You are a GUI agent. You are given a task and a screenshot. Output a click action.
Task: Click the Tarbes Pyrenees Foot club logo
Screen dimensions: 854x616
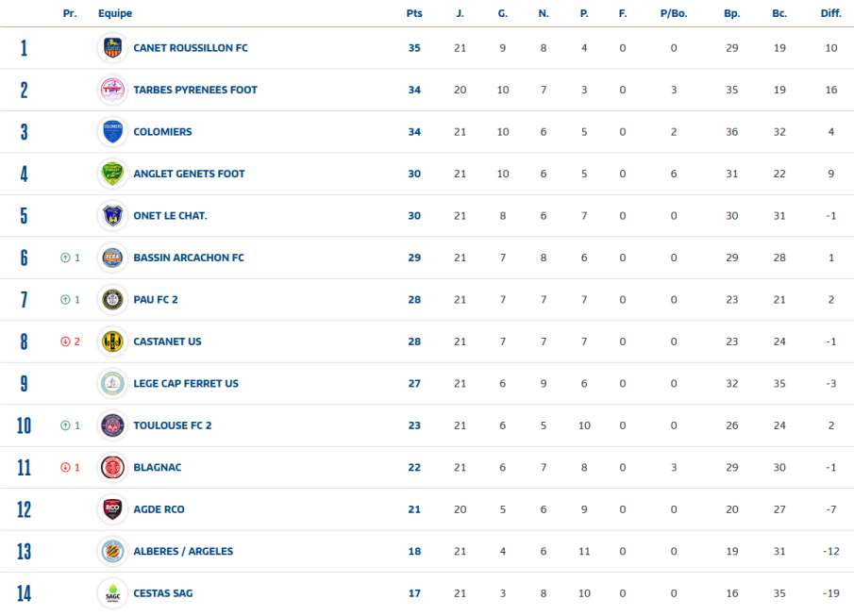coord(112,90)
